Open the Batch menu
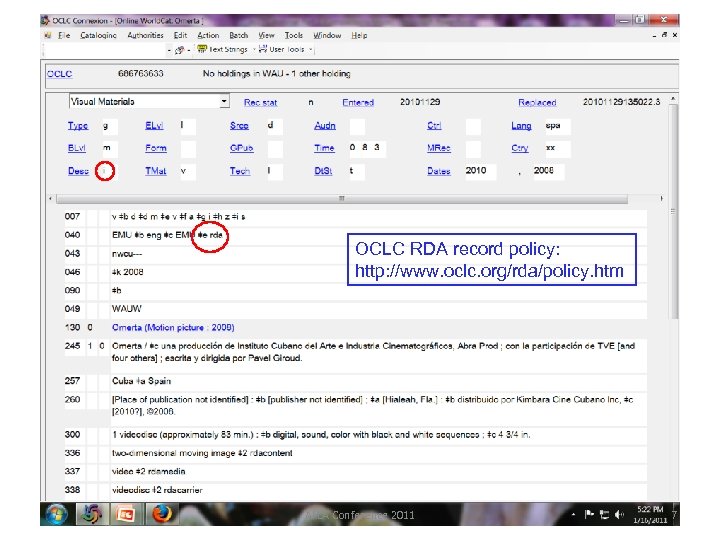The width and height of the screenshot is (720, 540). tap(238, 35)
